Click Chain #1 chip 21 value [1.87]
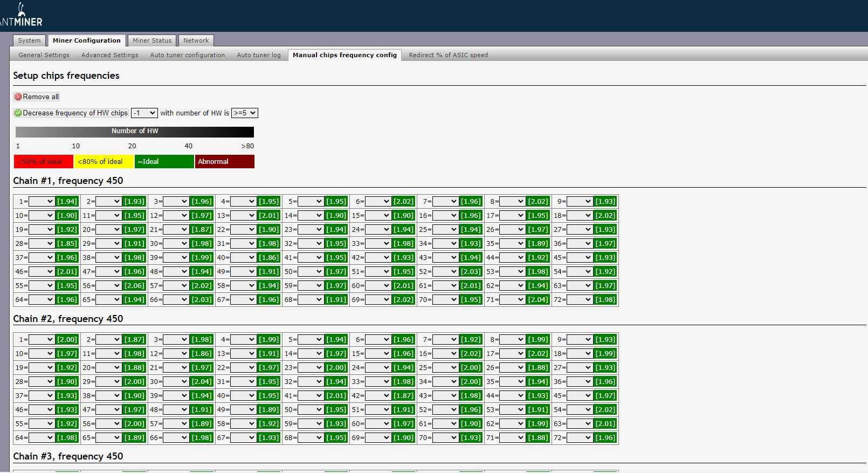 click(202, 230)
